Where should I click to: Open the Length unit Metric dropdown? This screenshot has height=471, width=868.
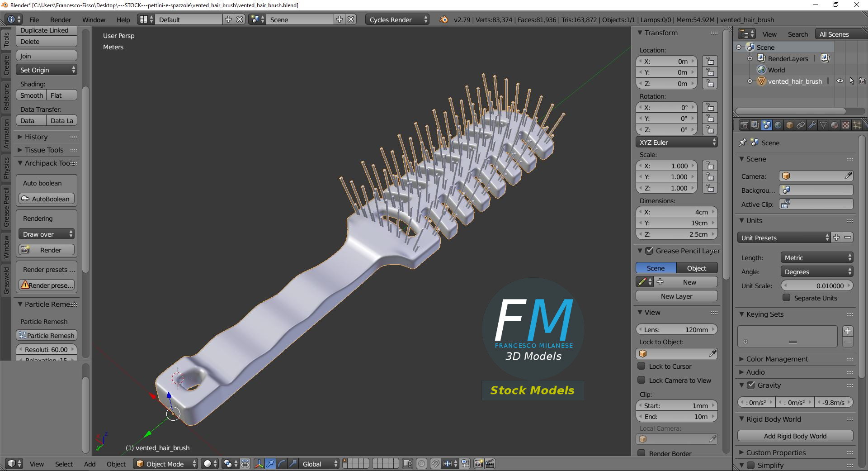(x=817, y=257)
